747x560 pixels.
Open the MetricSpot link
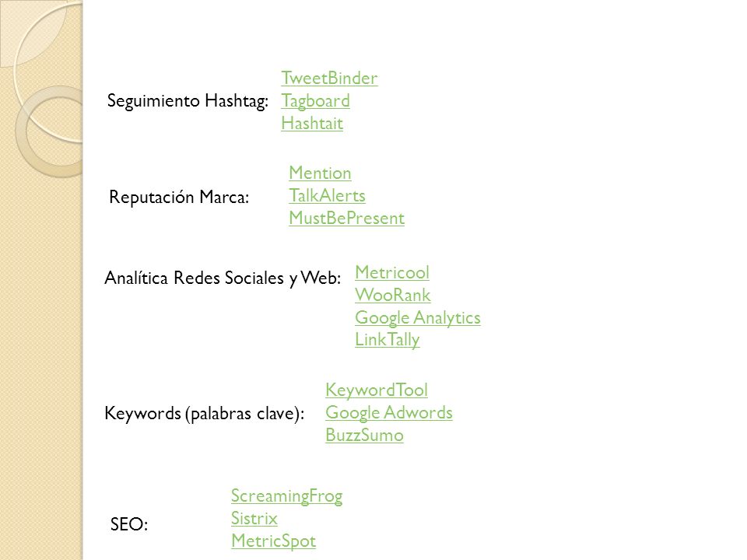(x=273, y=541)
